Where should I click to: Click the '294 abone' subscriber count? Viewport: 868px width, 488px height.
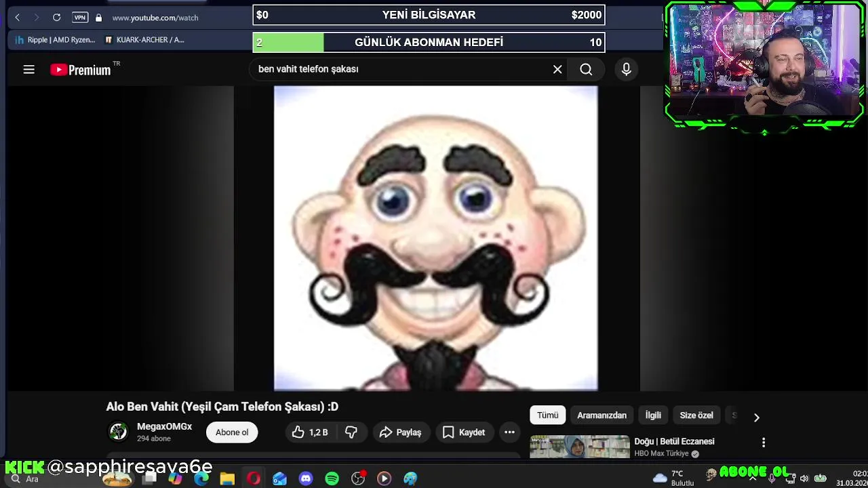[154, 439]
